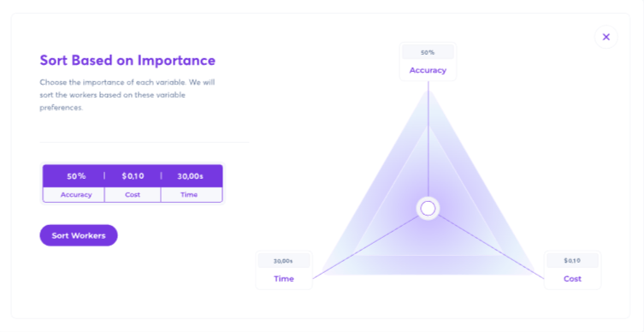
Task: Click the 50% cell in purple summary bar
Action: (76, 176)
